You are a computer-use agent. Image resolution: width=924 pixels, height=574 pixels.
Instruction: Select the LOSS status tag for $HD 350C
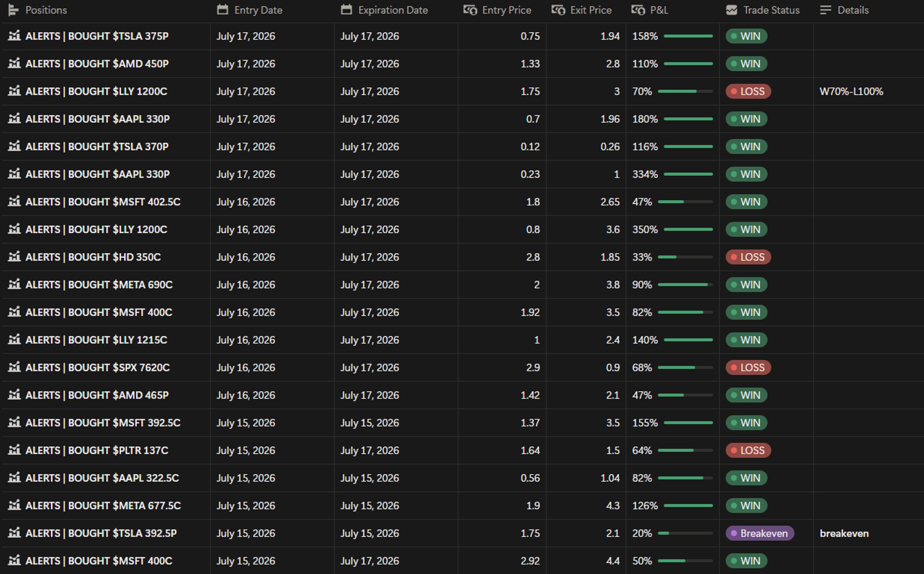[748, 257]
